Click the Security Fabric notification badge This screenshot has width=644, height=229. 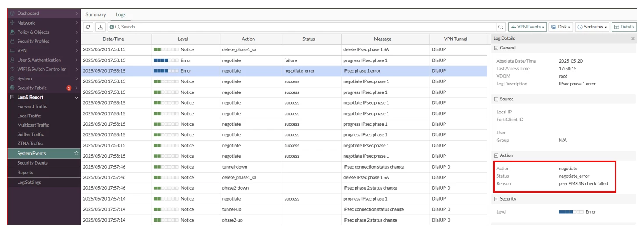69,88
